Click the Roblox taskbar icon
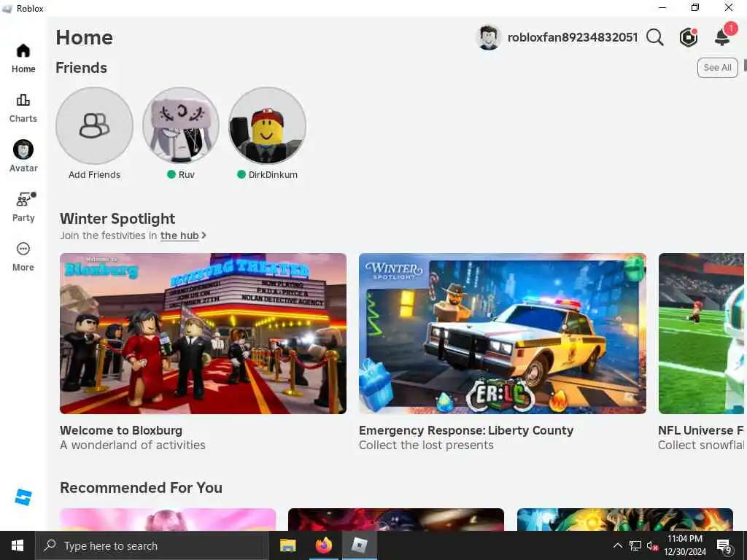 tap(359, 545)
